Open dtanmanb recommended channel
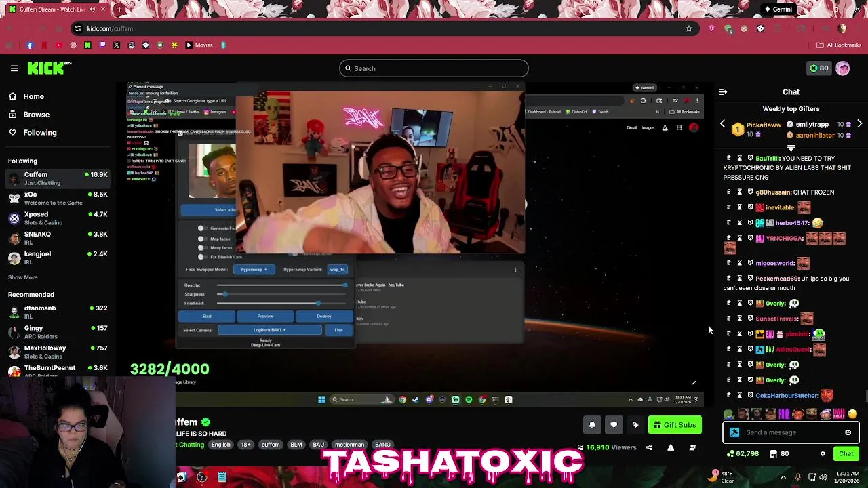This screenshot has height=488, width=868. [x=58, y=312]
